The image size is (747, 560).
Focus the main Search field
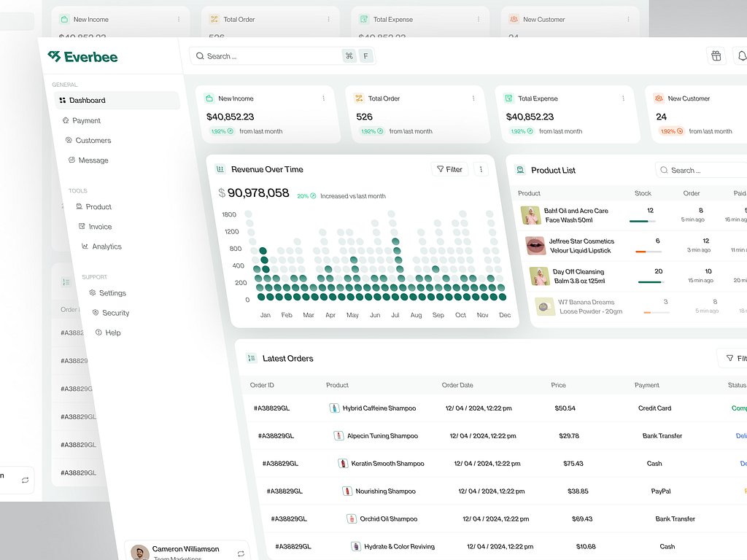pyautogui.click(x=282, y=55)
